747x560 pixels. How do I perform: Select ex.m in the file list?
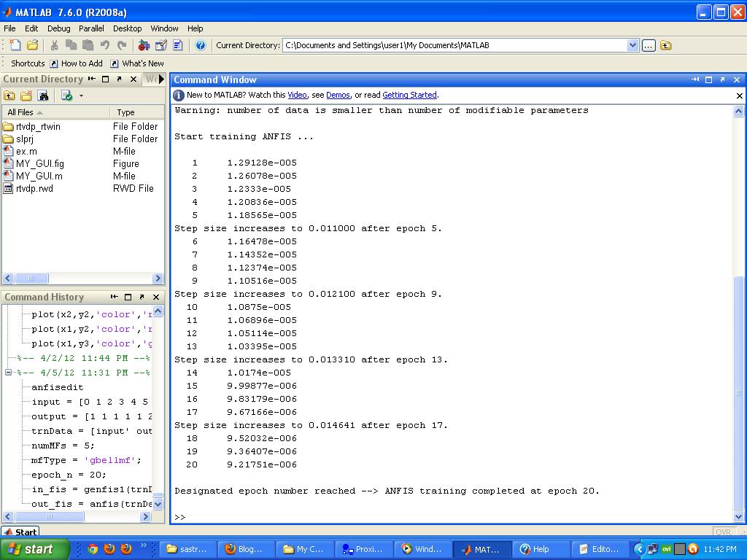click(26, 152)
